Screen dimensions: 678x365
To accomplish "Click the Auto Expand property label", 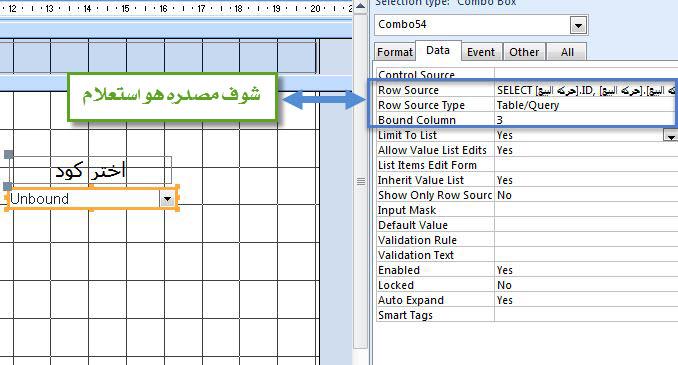I will click(x=410, y=300).
